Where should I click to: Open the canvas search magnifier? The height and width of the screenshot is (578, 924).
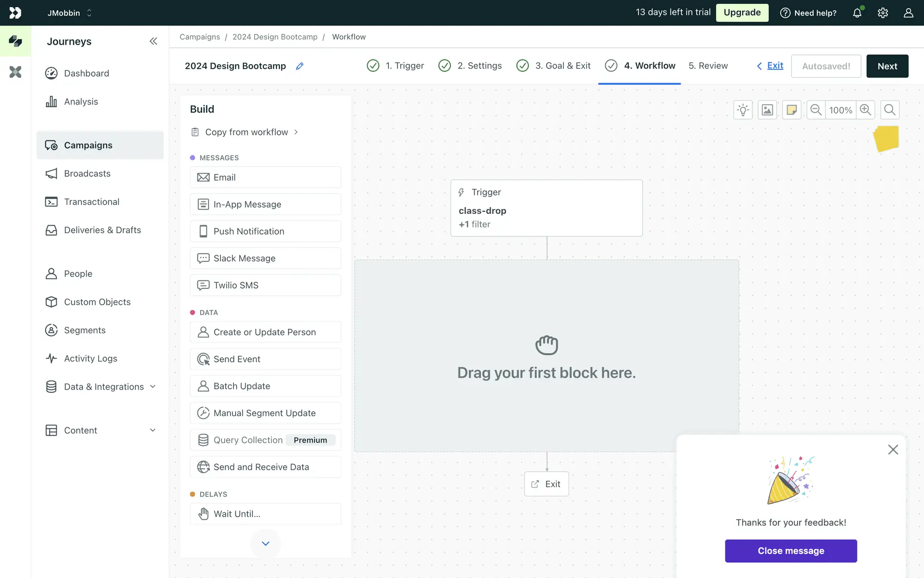(890, 110)
